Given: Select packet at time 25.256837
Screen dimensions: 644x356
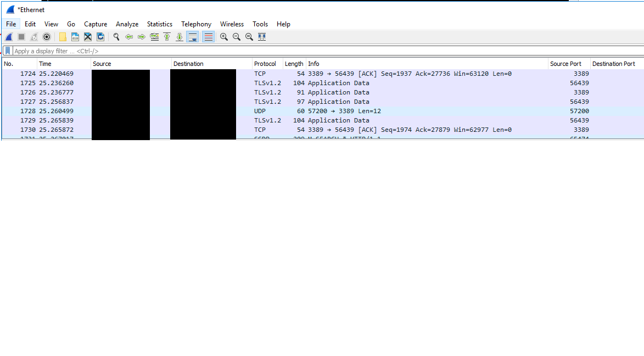Looking at the screenshot, I should pos(323,102).
